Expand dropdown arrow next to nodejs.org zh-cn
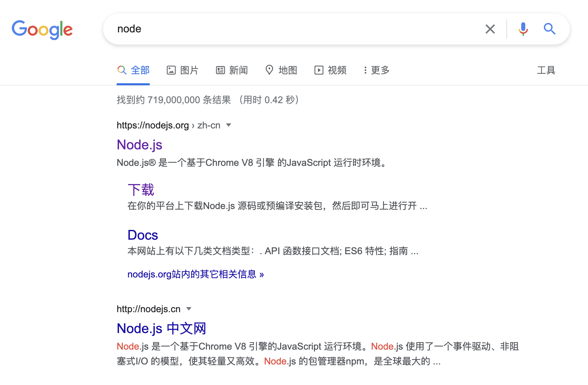Viewport: 588px width, 385px height. [x=229, y=125]
